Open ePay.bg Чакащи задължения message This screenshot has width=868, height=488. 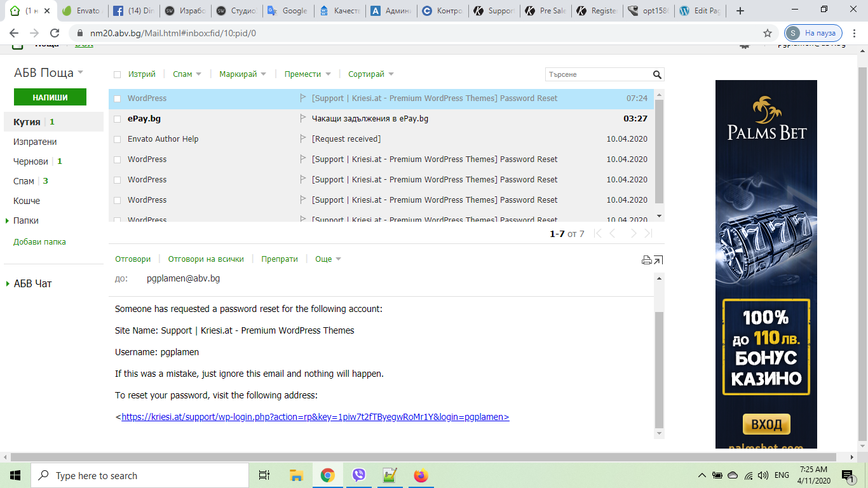[x=381, y=118]
